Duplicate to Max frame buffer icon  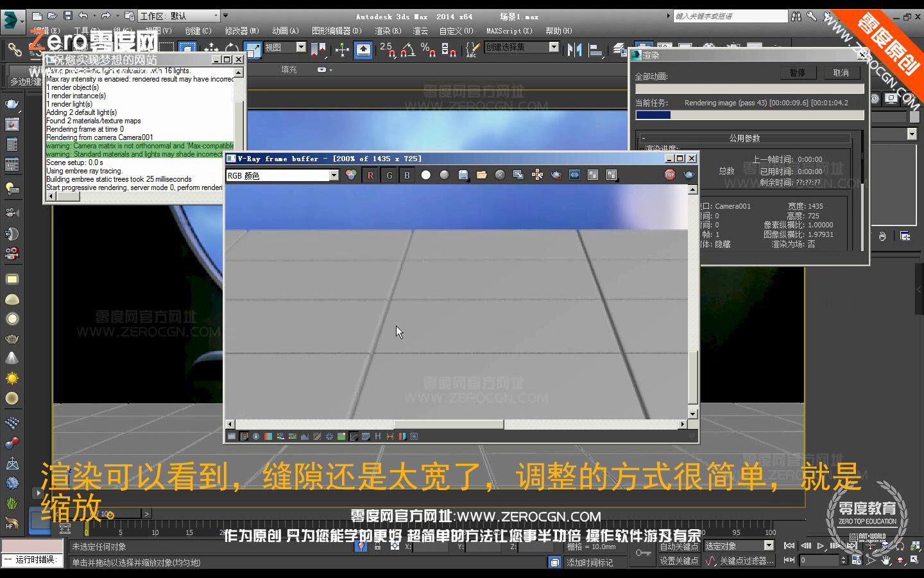518,175
